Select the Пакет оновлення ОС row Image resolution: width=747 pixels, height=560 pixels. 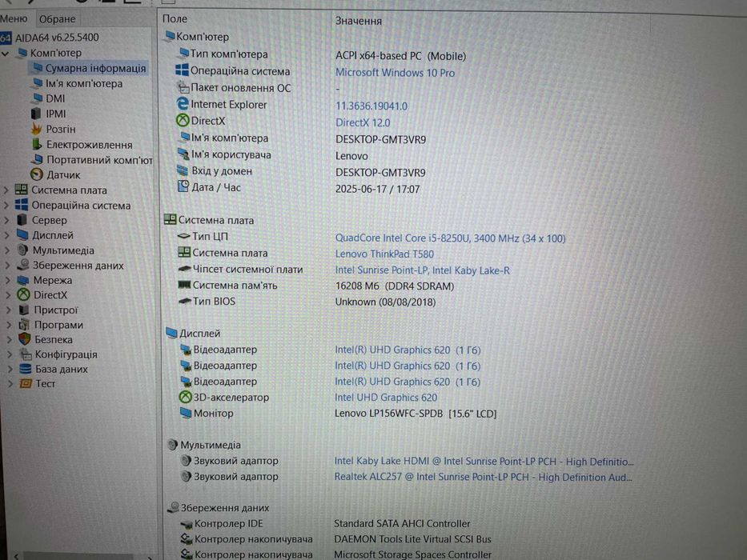point(240,88)
